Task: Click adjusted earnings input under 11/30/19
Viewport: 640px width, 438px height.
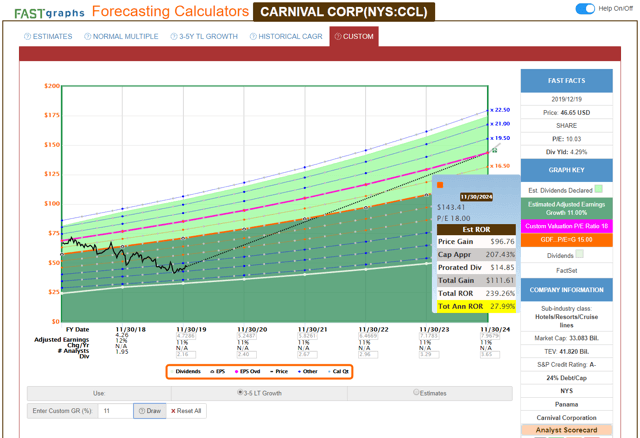Action: 186,336
